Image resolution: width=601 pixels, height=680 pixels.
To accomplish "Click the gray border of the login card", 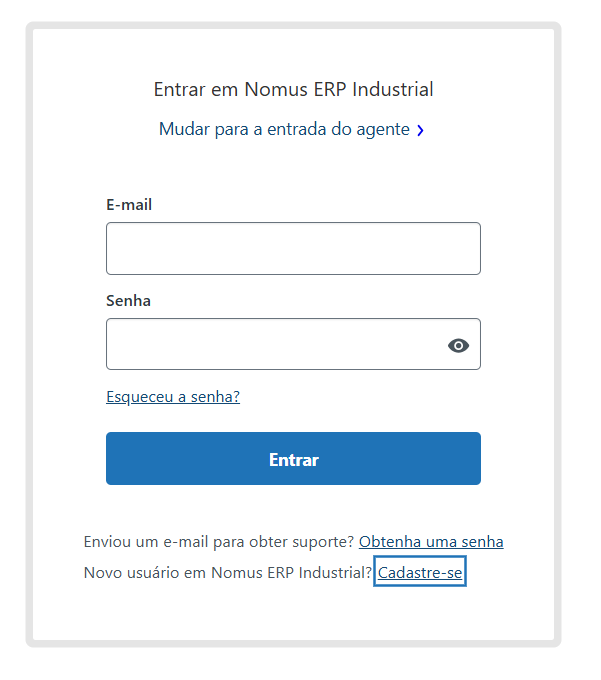I will pyautogui.click(x=293, y=25).
